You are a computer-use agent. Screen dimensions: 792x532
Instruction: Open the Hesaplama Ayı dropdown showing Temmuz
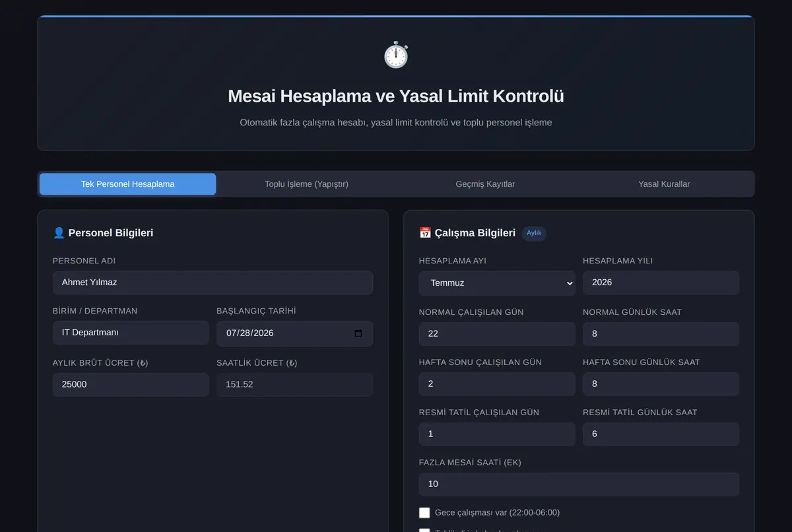point(497,283)
